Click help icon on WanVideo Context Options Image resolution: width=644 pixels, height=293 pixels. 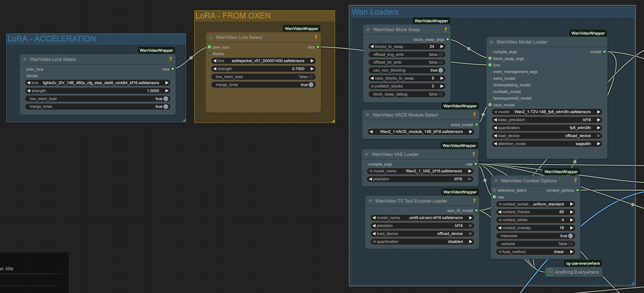tap(575, 181)
